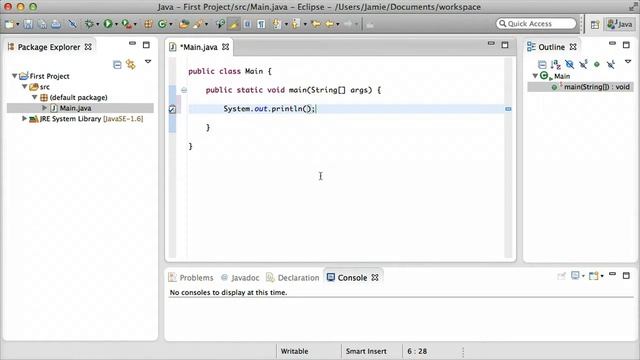640x360 pixels.
Task: Select the *Main.java editor tab
Action: (x=199, y=47)
